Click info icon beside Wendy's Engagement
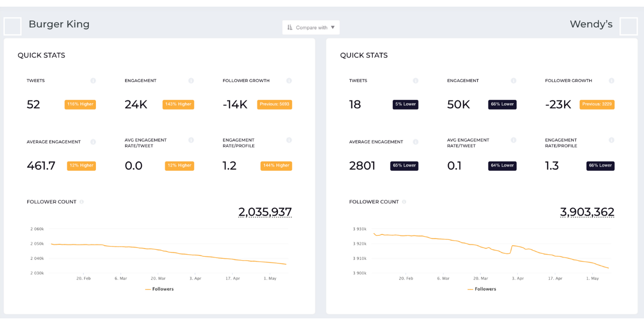Viewport: 644px width, 325px height. coord(514,81)
